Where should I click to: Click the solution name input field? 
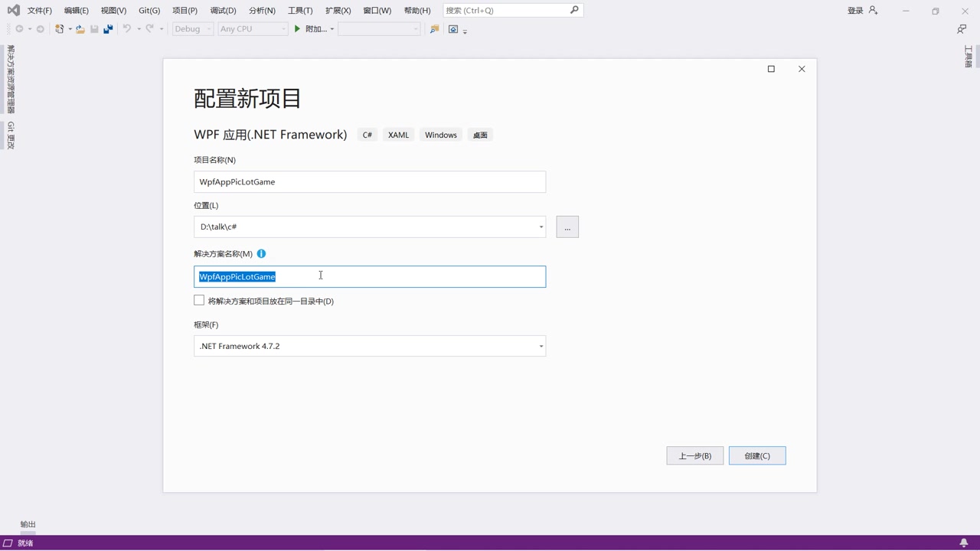click(x=370, y=276)
